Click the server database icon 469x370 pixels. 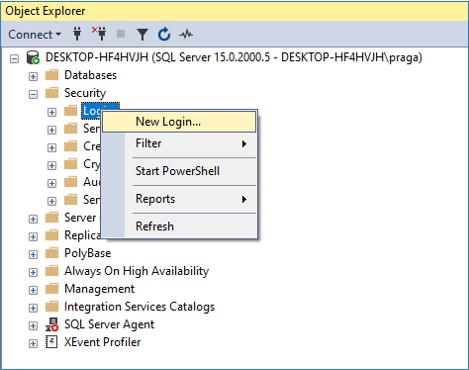(x=33, y=57)
